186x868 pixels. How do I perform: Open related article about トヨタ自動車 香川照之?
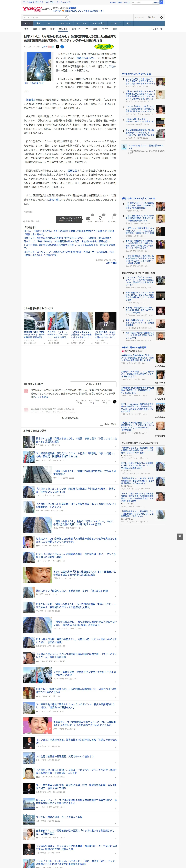point(69,246)
